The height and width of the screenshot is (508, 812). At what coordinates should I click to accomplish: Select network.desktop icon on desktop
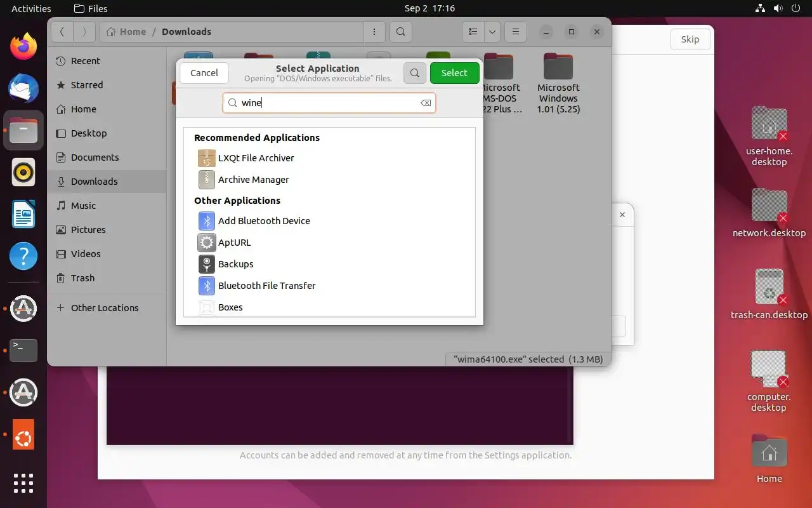click(769, 213)
